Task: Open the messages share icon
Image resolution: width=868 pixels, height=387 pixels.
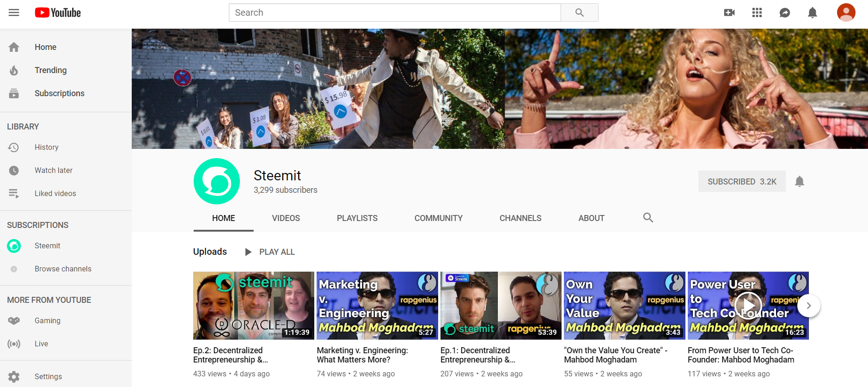Action: (785, 12)
